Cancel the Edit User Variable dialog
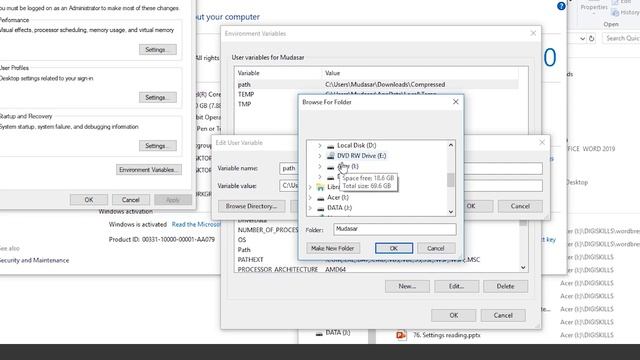This screenshot has width=640, height=360. pos(520,206)
